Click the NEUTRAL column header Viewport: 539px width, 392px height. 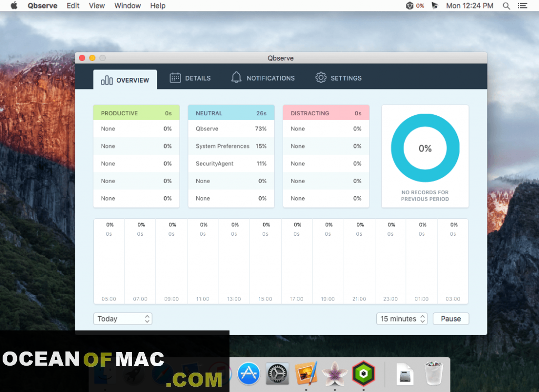232,113
